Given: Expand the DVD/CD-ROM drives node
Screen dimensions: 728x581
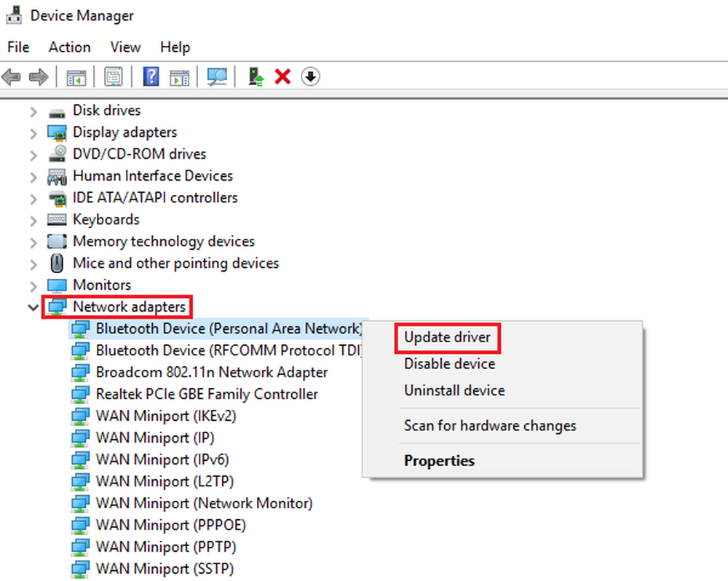Looking at the screenshot, I should tap(33, 155).
